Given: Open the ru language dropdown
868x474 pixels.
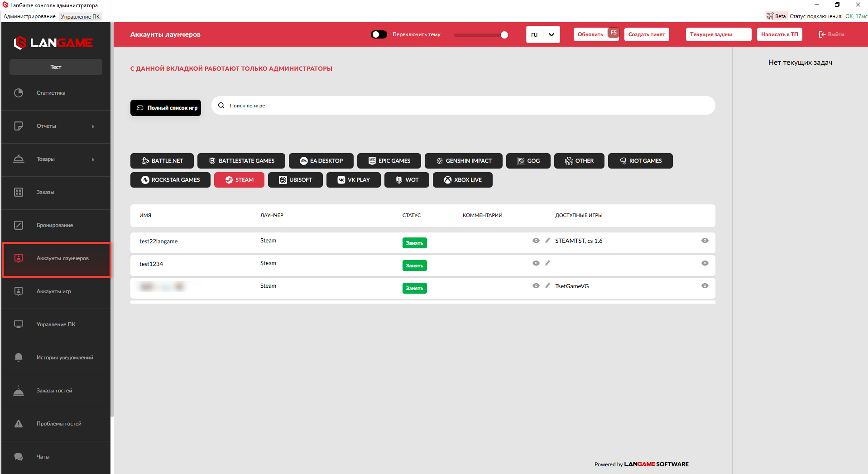Looking at the screenshot, I should pos(543,34).
